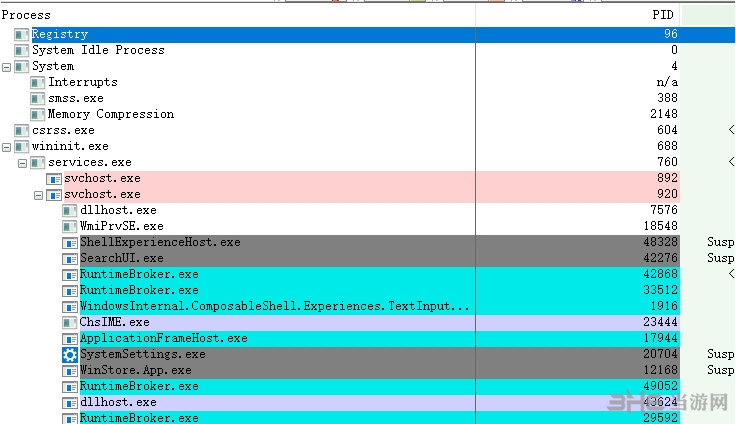Sort by the Process column header
Viewport: 736px width, 424px height.
(x=26, y=15)
